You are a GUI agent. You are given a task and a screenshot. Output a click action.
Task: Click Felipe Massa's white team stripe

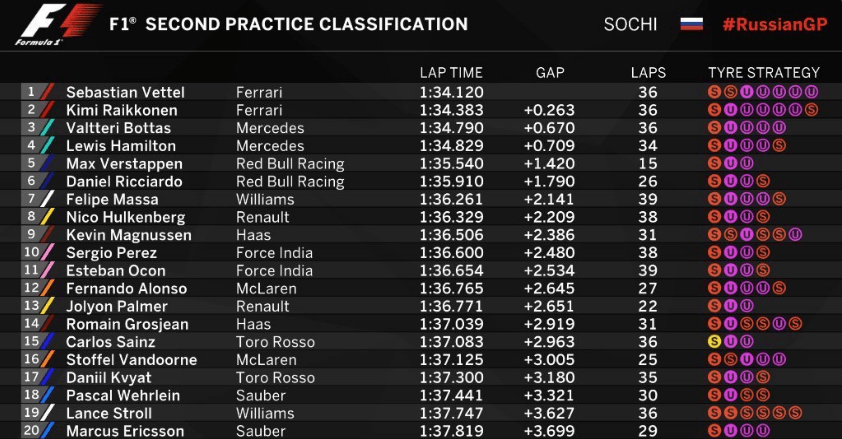(x=48, y=199)
